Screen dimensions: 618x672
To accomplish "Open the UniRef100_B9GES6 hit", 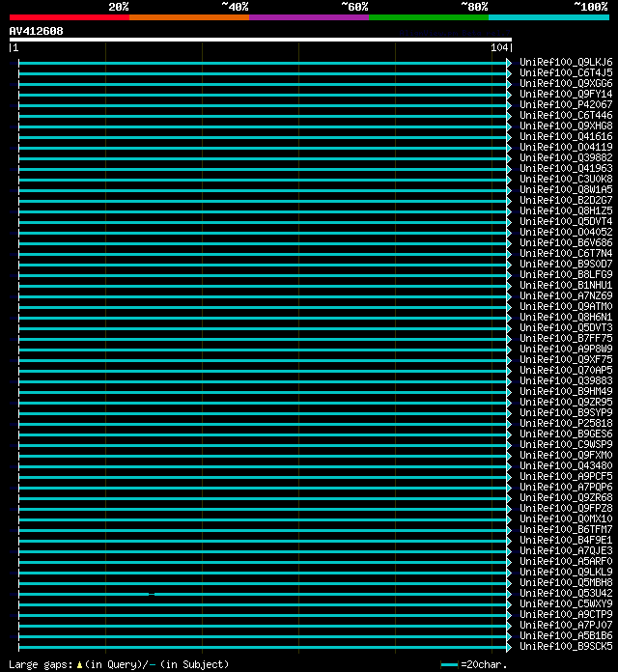I will 566,434.
